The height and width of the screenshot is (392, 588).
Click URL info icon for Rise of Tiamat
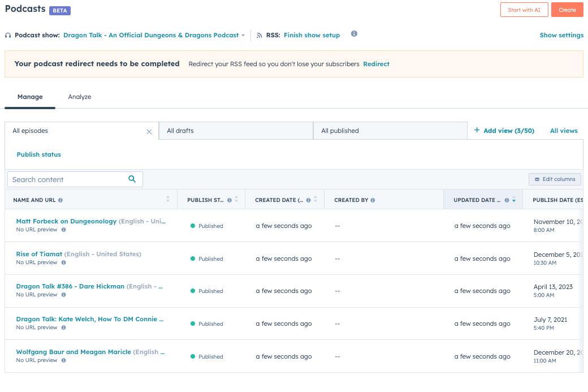pos(64,262)
